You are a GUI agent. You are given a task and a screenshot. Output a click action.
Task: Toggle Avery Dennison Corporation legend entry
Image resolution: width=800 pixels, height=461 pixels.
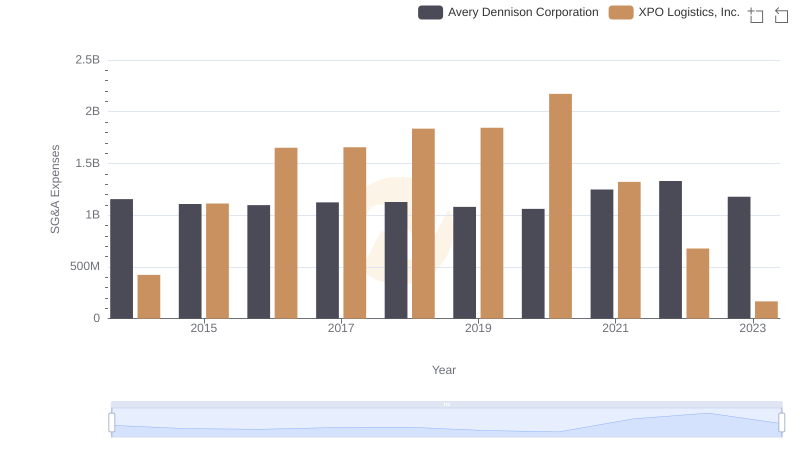pos(508,12)
